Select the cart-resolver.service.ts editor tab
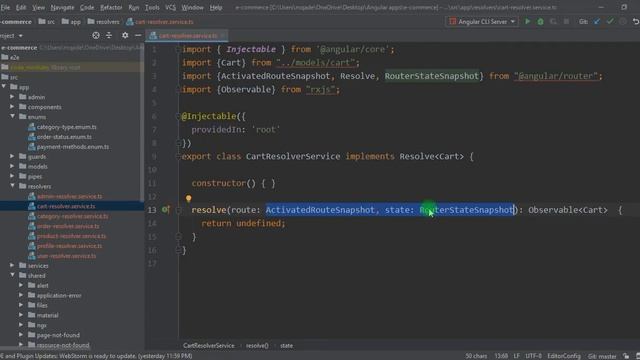Viewport: 640px width, 360px height. point(187,36)
